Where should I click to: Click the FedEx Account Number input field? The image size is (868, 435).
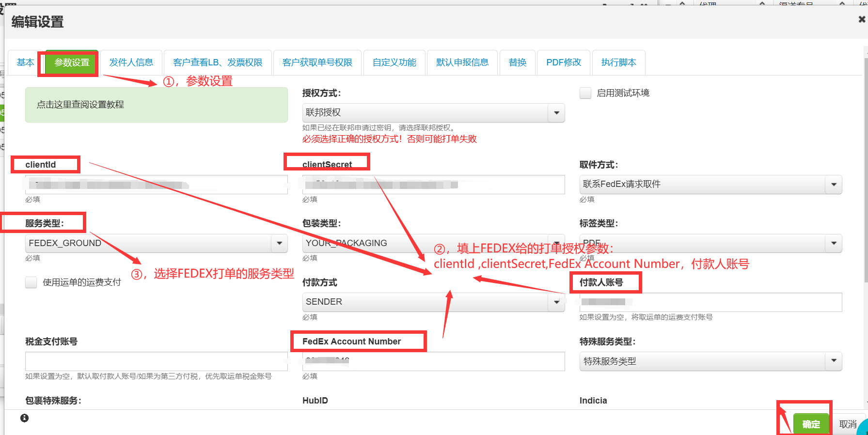click(x=434, y=361)
